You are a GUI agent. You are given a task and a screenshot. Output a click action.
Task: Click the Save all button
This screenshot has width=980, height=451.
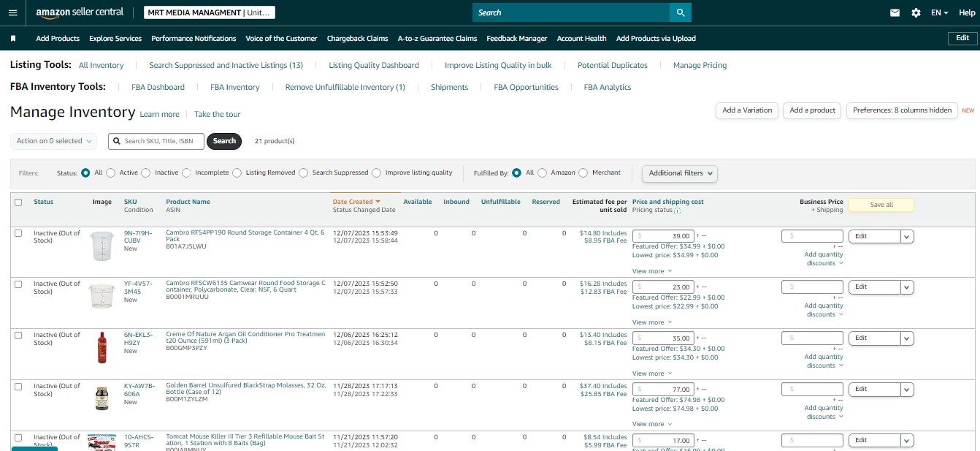[x=881, y=205]
